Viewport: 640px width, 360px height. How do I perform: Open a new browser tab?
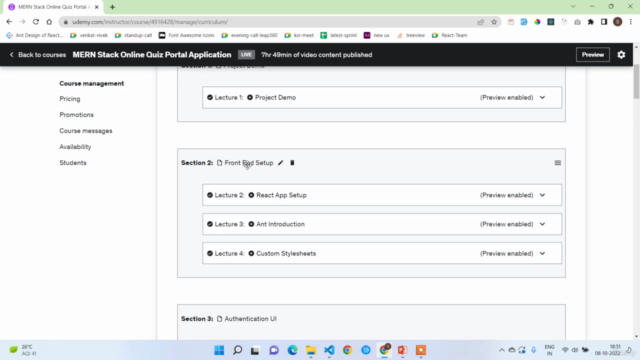(112, 7)
